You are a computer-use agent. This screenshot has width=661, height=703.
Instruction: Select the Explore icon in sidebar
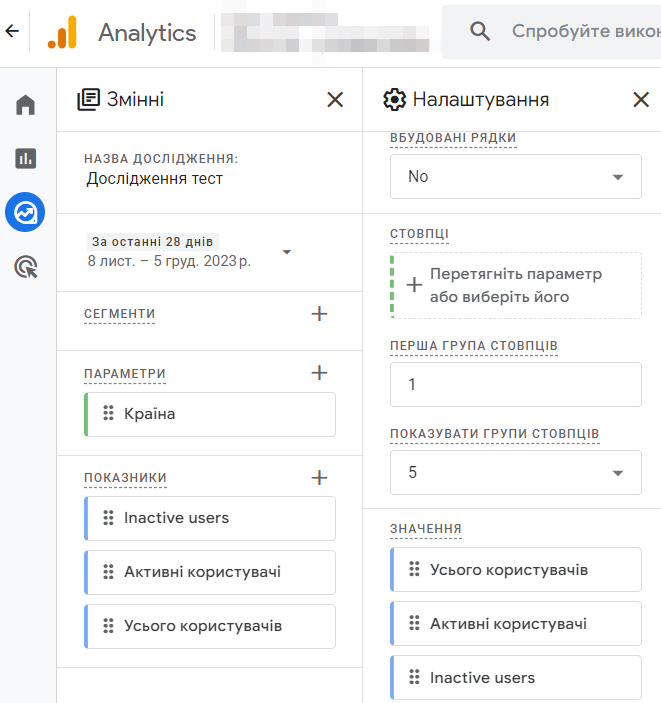(25, 212)
